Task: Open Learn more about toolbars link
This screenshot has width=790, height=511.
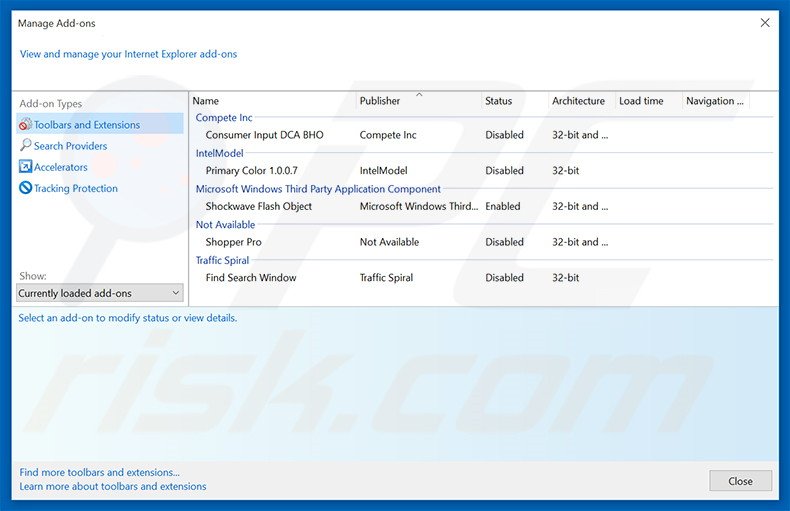Action: pos(113,486)
